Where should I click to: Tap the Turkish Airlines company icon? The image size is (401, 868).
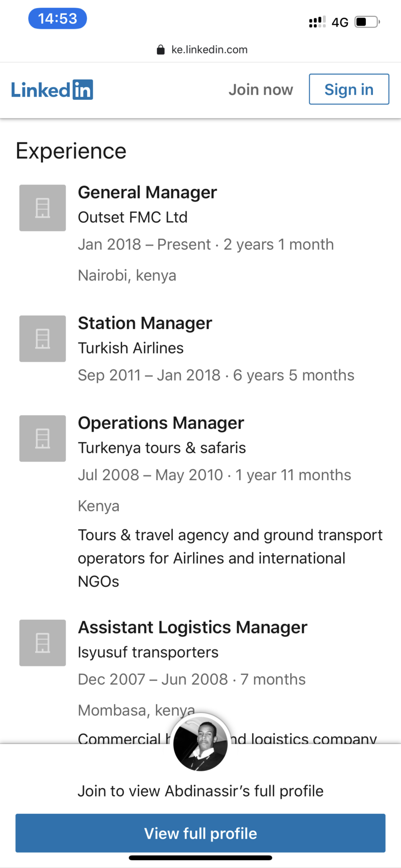[42, 339]
